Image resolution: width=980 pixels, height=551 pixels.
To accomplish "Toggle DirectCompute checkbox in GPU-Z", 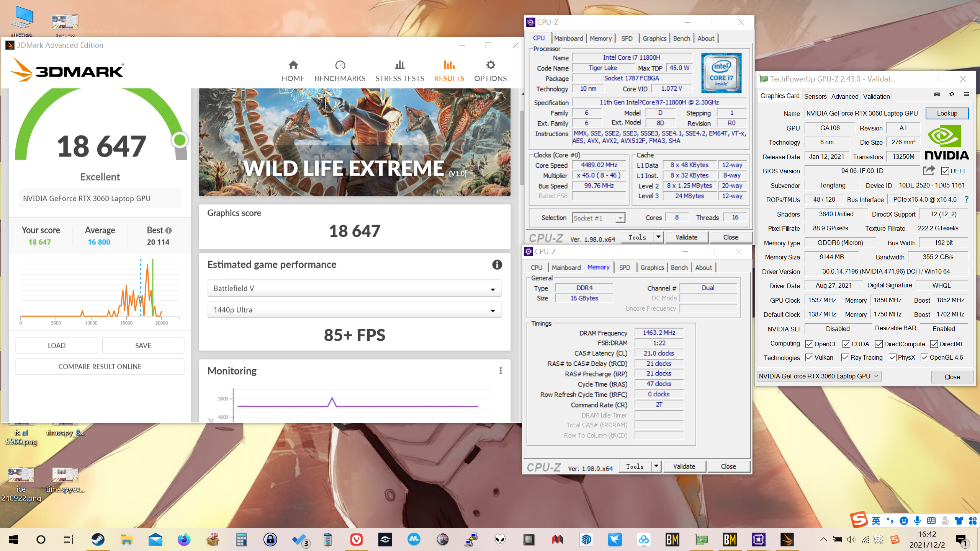I will point(879,344).
